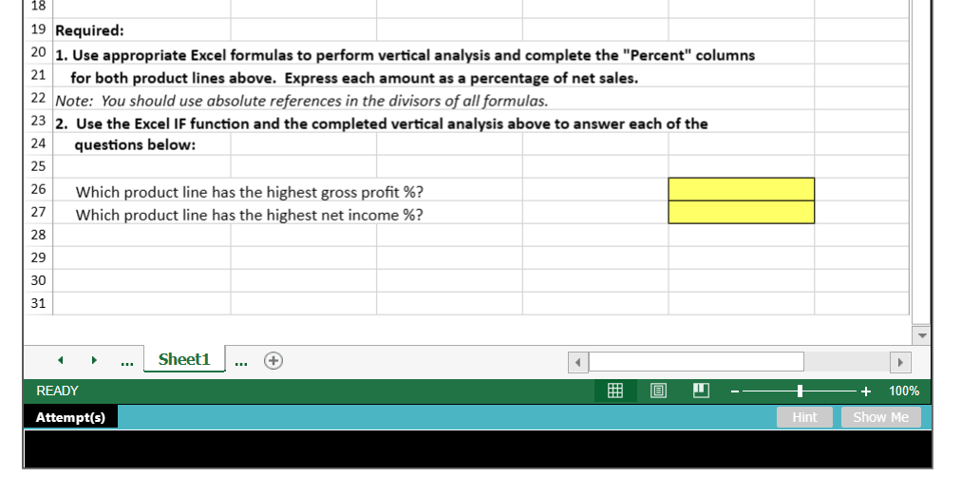Click the zoom in plus icon

[866, 391]
